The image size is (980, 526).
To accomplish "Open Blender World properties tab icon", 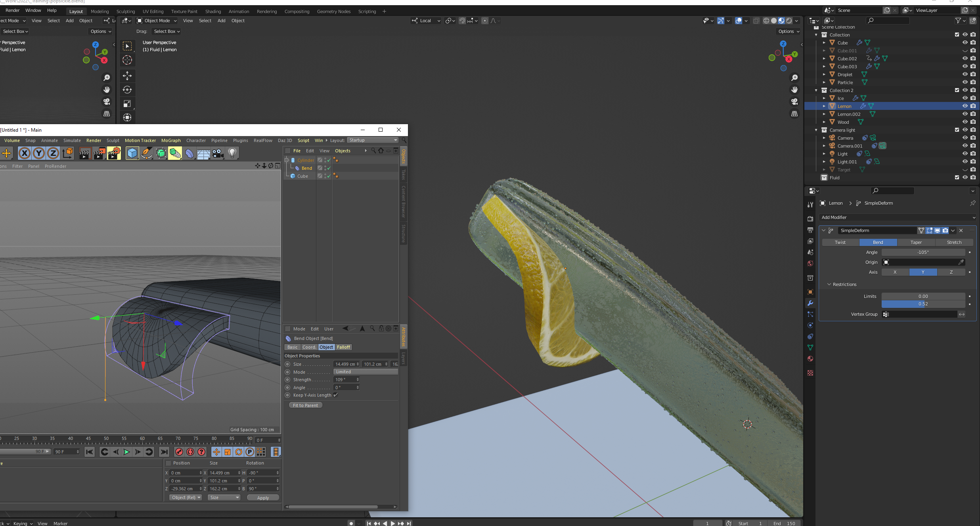I will click(x=810, y=263).
